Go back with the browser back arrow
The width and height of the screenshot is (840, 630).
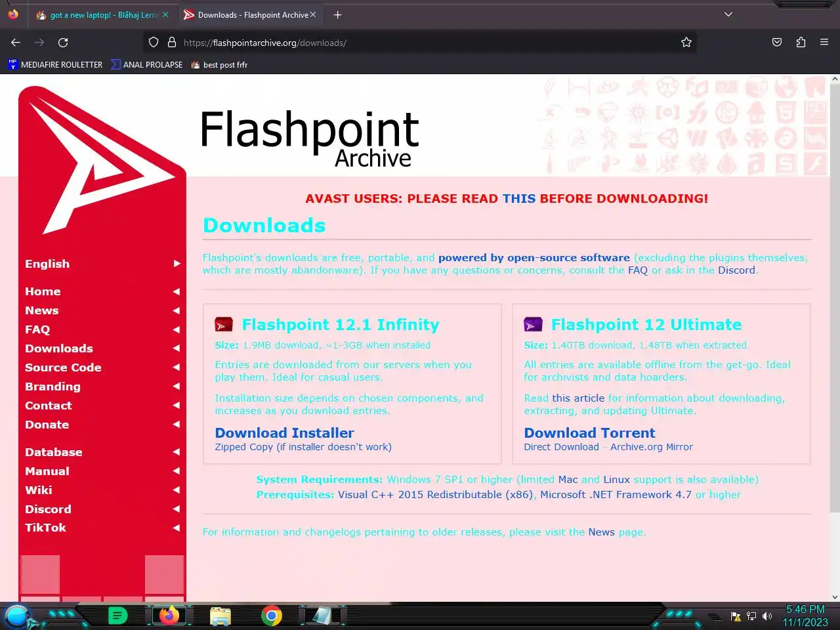coord(16,43)
